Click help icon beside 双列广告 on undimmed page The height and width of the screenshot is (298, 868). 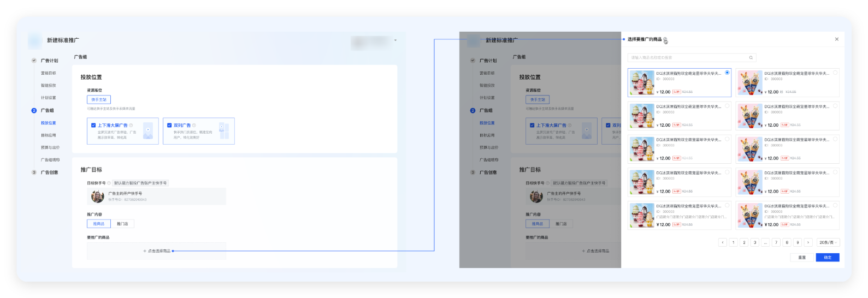click(x=194, y=125)
